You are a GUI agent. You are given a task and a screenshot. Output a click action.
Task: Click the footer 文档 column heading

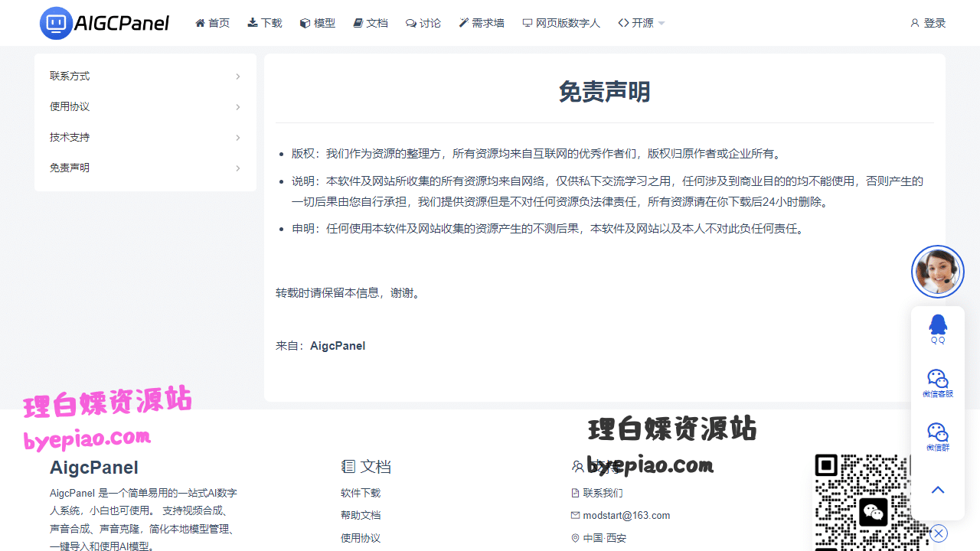click(366, 466)
